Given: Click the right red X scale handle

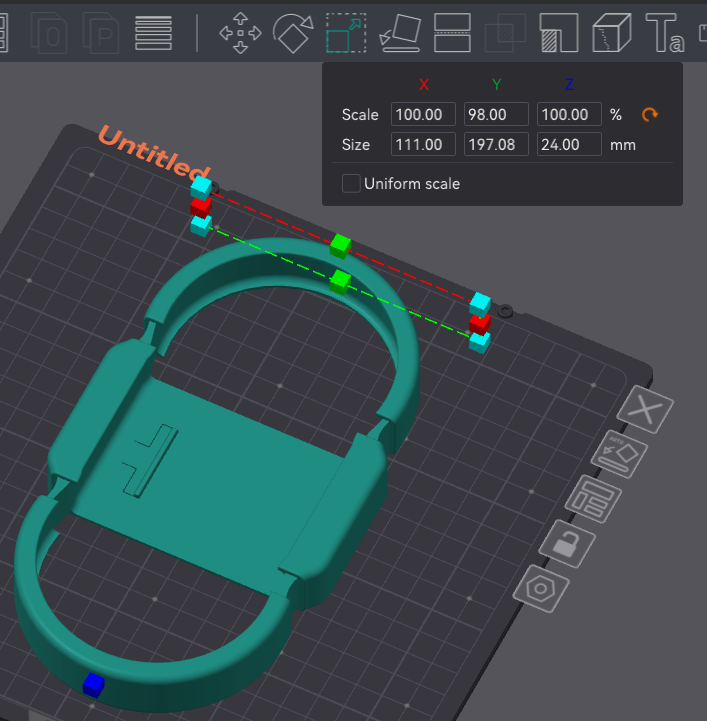Looking at the screenshot, I should pos(480,323).
